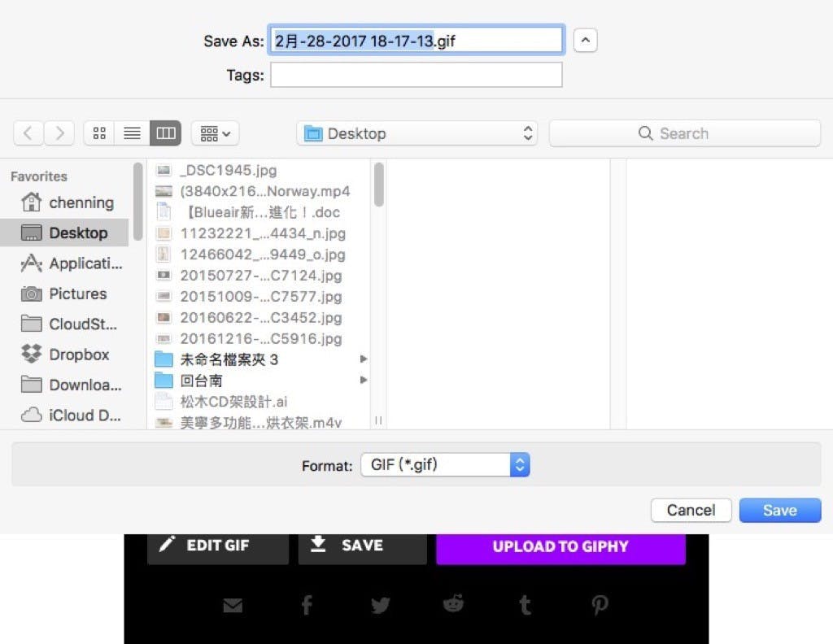Share on Facebook icon
Viewport: 833px width, 644px height.
[x=307, y=605]
